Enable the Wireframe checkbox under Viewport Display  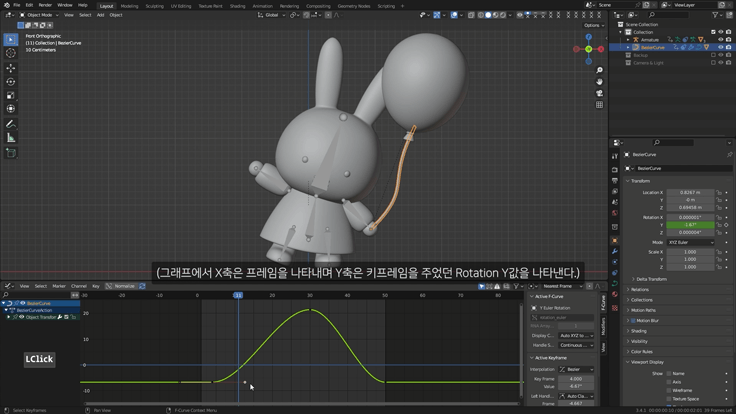tap(669, 391)
